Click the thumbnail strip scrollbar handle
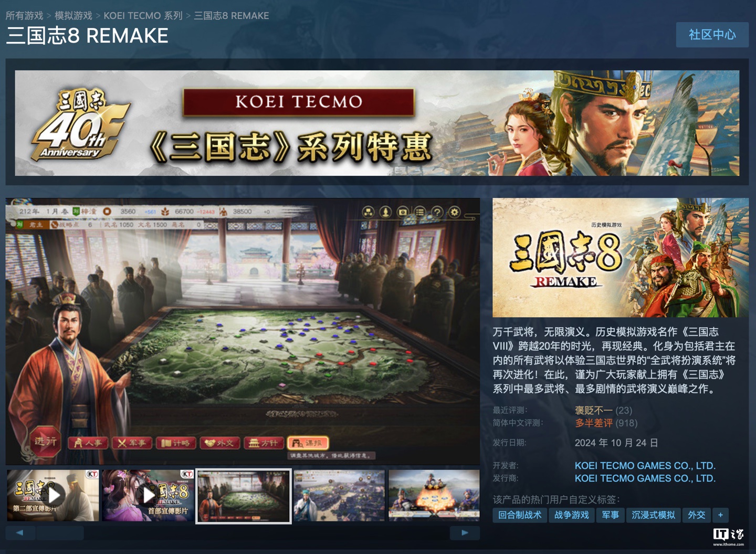The image size is (756, 554). (60, 532)
